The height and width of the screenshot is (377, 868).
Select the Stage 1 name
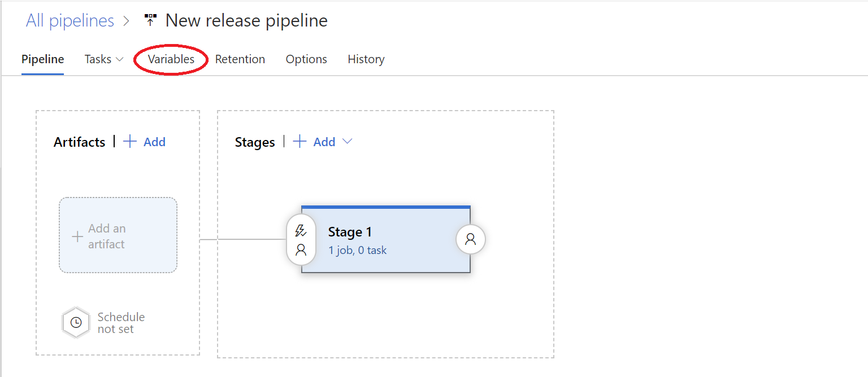350,232
